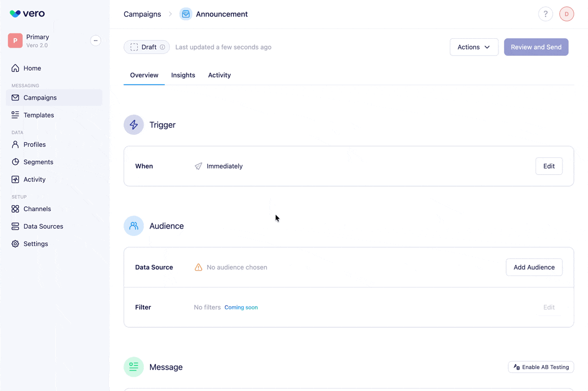Click the Campaigns breadcrumb link

142,14
